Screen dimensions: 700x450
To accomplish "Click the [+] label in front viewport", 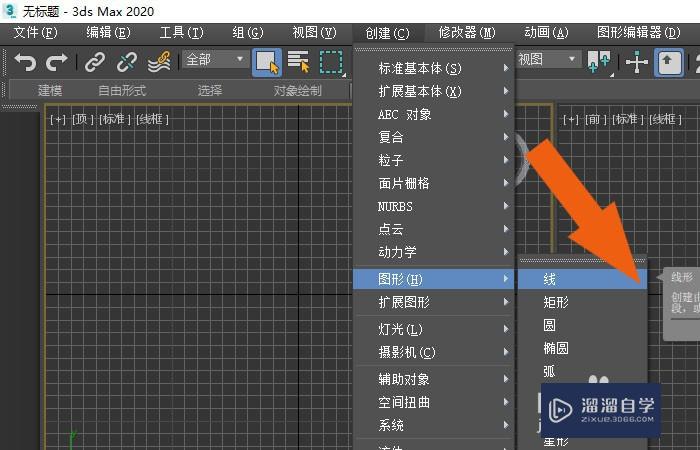I will pos(571,119).
